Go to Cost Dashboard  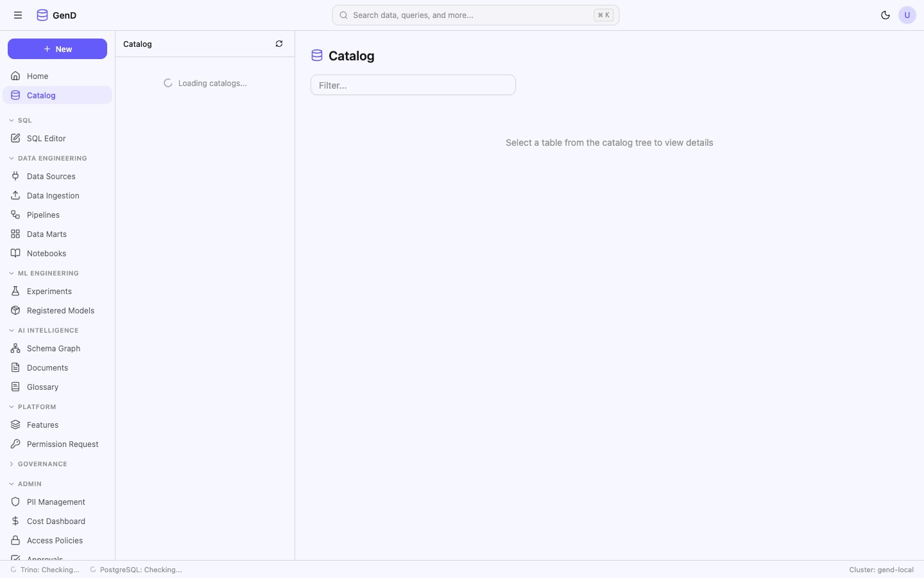pyautogui.click(x=56, y=521)
